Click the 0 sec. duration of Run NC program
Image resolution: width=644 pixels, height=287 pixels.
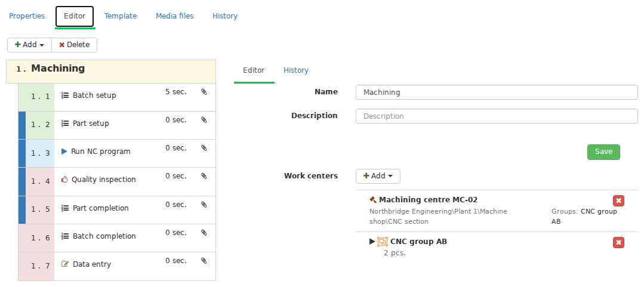[x=176, y=148]
